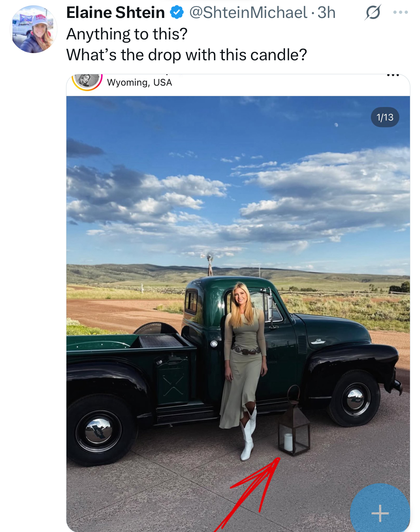Open Elaine Shtein's profile avatar
Viewport: 420px width, 532px height.
tap(33, 29)
